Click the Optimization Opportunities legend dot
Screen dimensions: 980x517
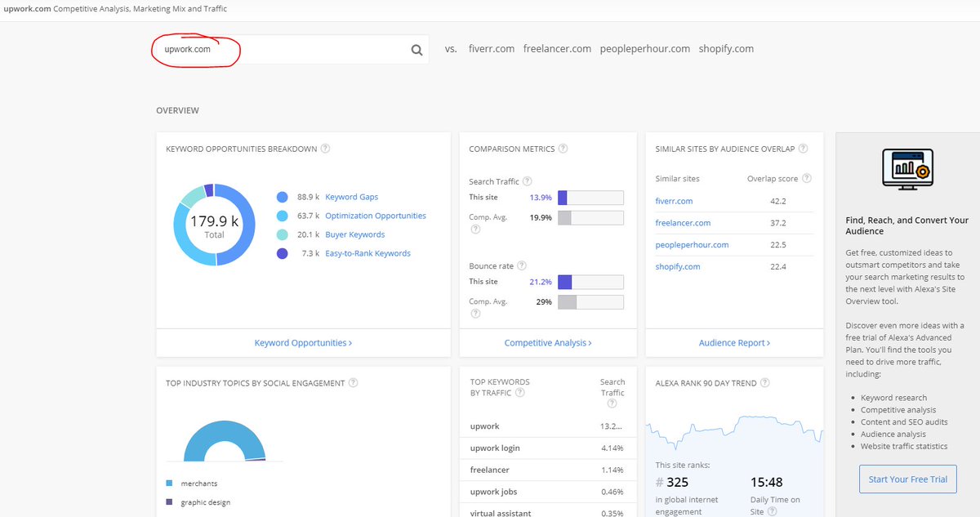tap(283, 216)
